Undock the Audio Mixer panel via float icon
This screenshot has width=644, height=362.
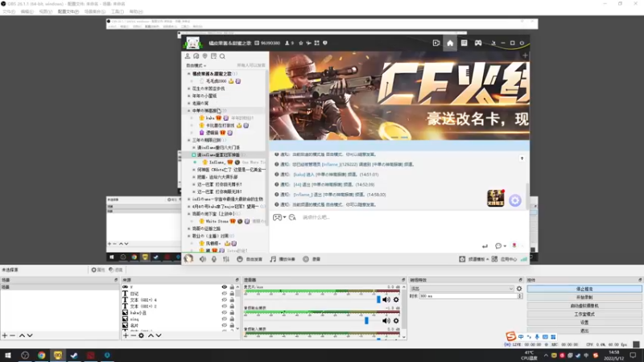click(x=403, y=280)
